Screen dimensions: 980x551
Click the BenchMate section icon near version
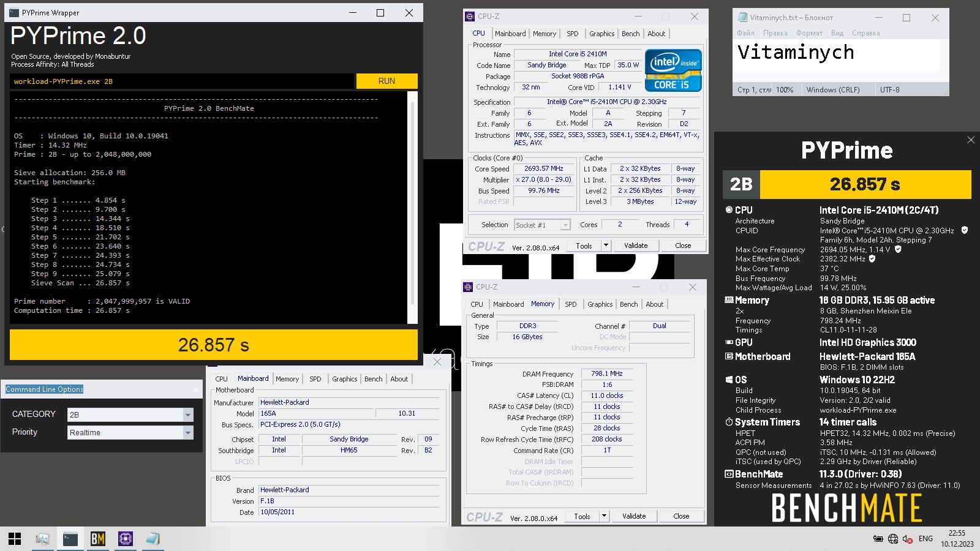pos(729,474)
